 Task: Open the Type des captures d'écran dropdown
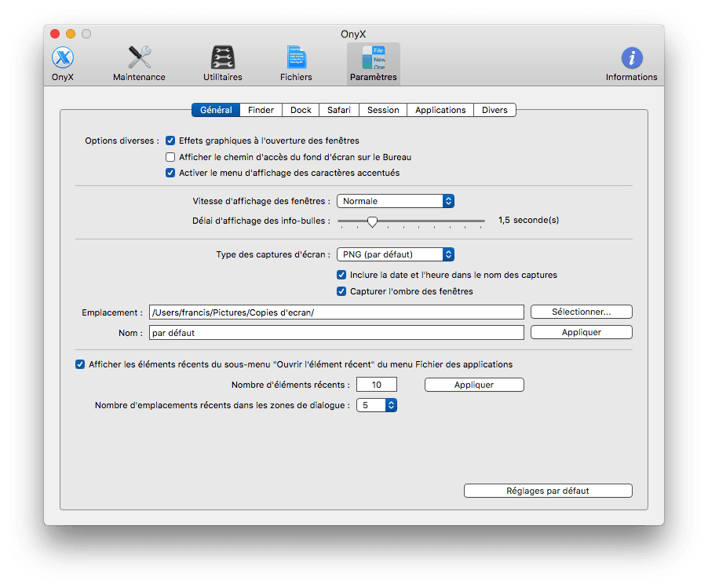396,254
